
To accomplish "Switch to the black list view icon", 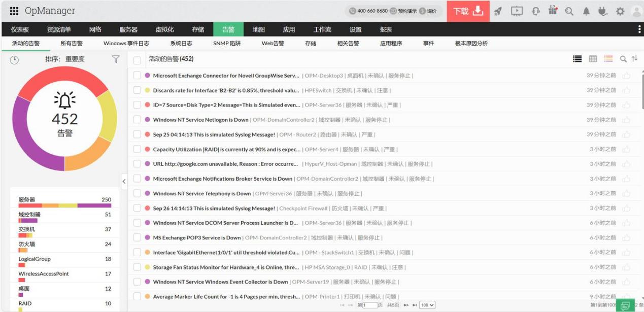I will coord(578,59).
